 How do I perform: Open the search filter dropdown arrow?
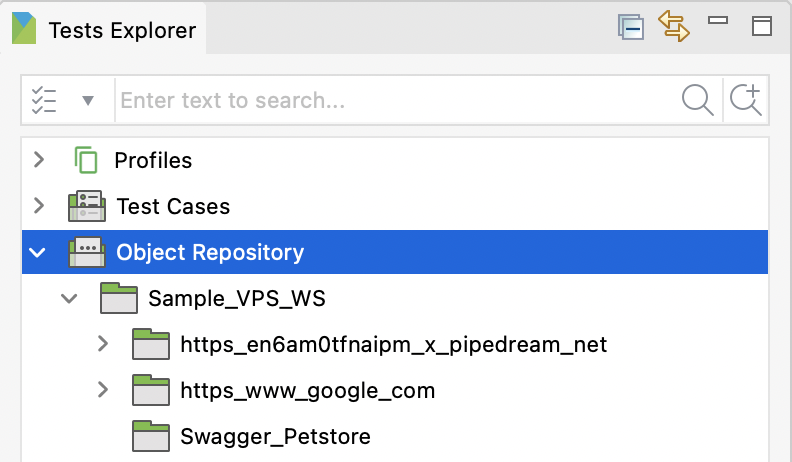coord(88,100)
